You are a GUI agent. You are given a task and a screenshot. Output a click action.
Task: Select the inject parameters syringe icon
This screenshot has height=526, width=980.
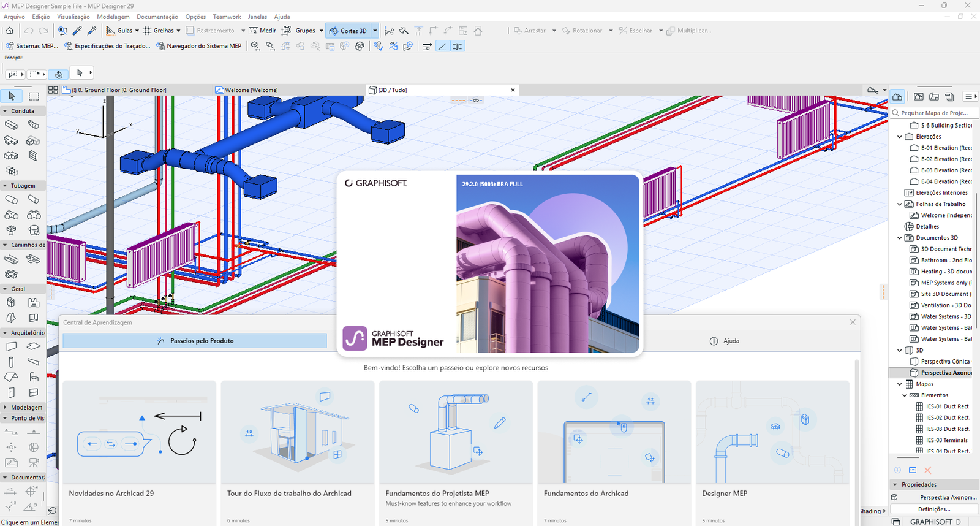pos(92,31)
